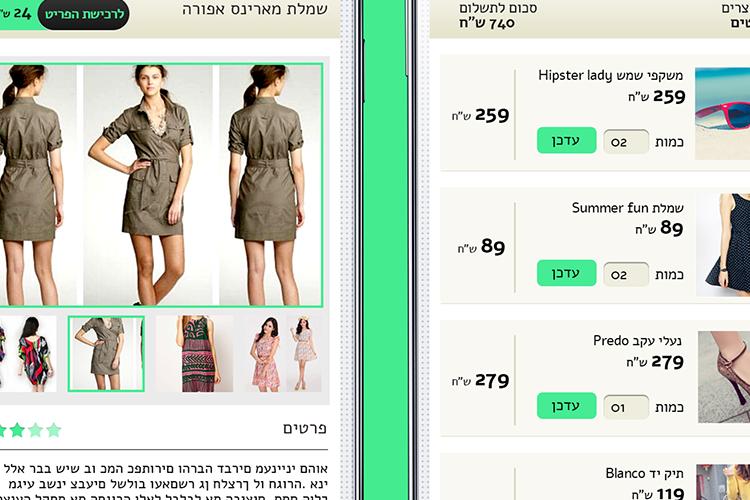Viewport: 750px width, 500px height.
Task: Edit quantity field for Summer fun dress
Action: tap(626, 274)
